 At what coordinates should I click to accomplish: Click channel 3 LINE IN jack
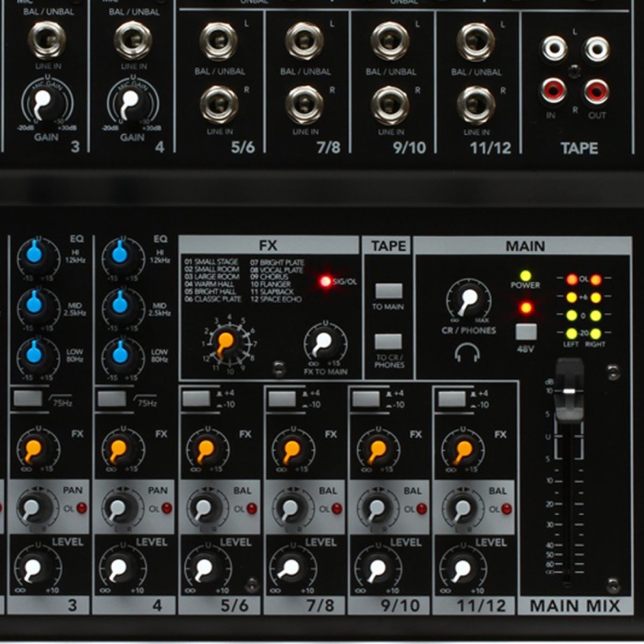coord(48,40)
